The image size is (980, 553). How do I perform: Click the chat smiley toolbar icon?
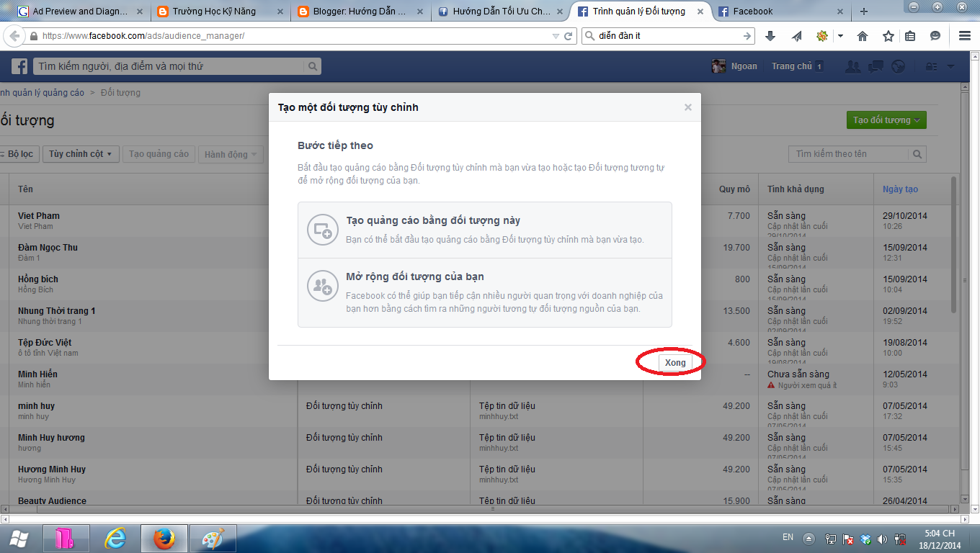[935, 36]
